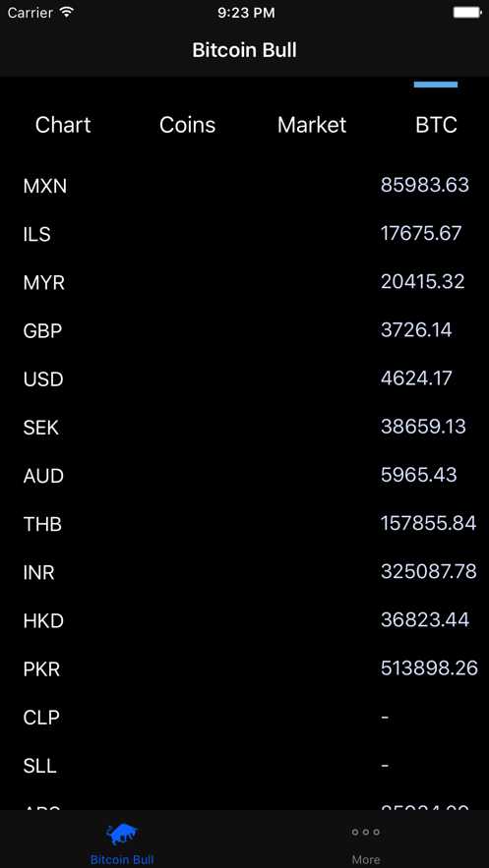Tap the AUD price 5965.43

[419, 475]
